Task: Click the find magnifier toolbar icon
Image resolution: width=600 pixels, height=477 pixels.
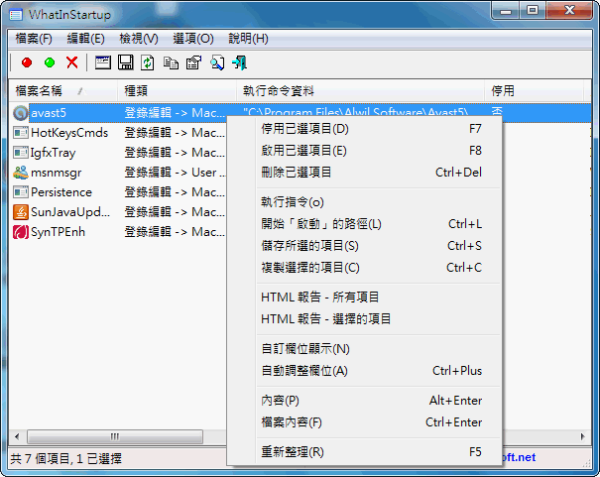Action: (x=217, y=63)
